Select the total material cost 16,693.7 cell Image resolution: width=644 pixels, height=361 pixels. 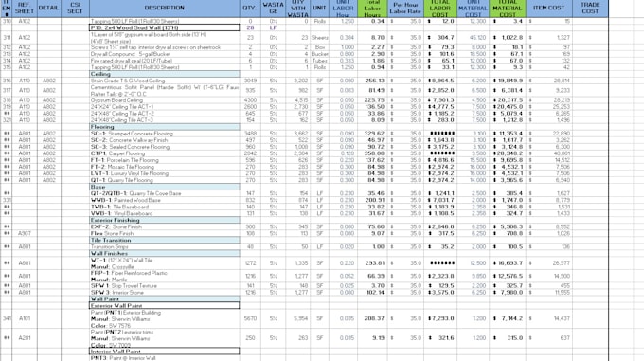[508, 263]
